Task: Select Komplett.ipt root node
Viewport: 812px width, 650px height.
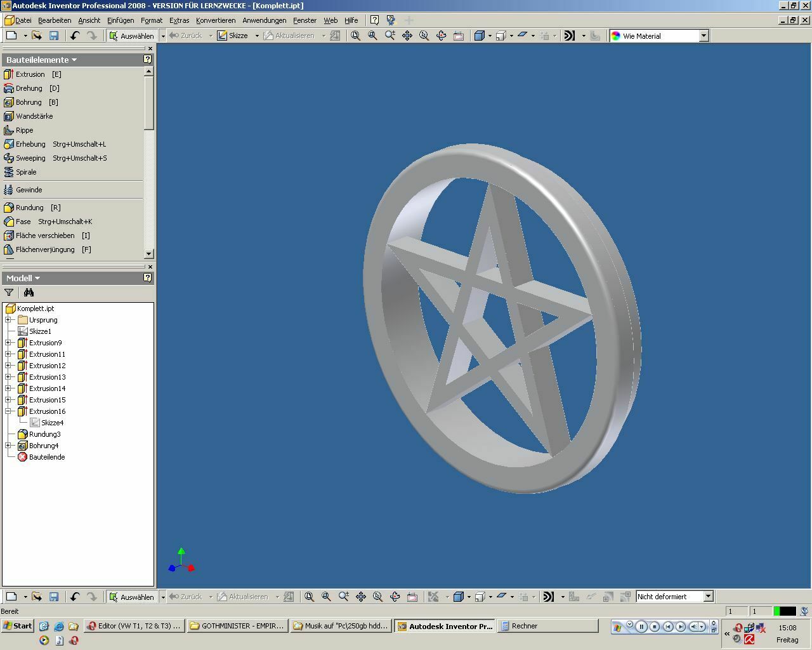Action: pyautogui.click(x=36, y=308)
